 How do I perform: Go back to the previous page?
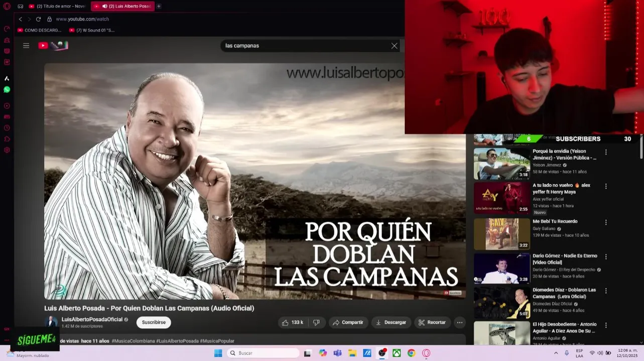(20, 19)
